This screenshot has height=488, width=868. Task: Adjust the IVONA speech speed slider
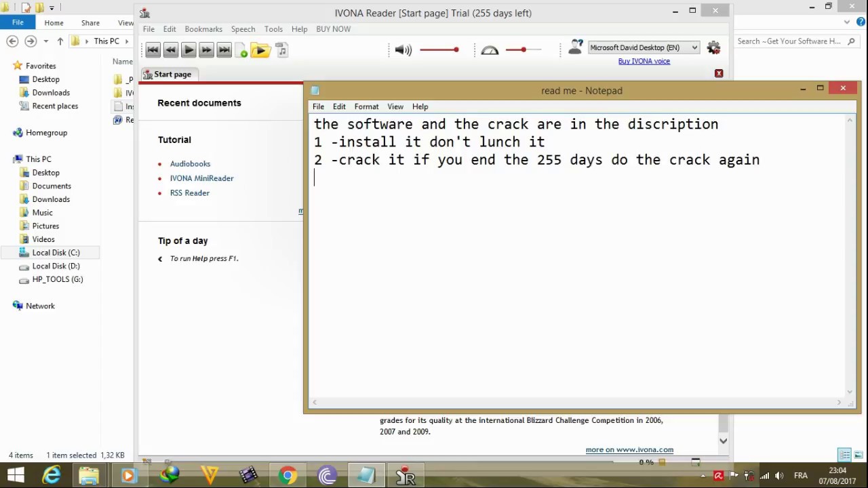tap(523, 49)
